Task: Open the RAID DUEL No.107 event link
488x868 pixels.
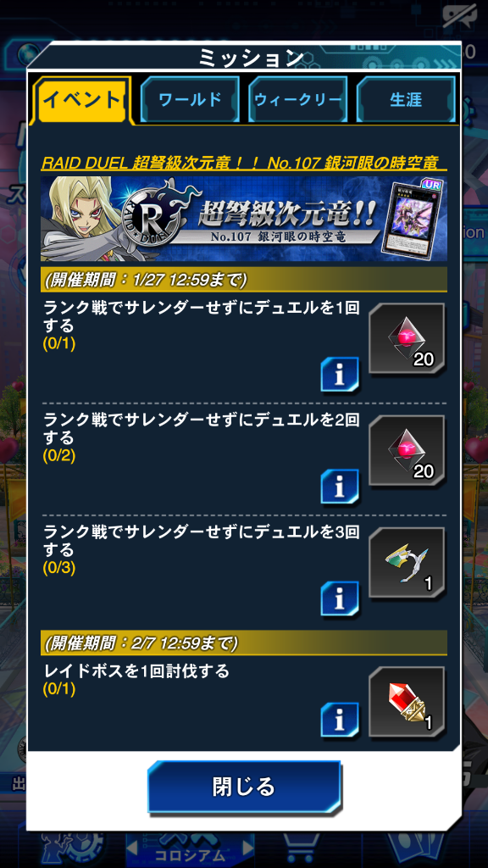Action: [240, 163]
